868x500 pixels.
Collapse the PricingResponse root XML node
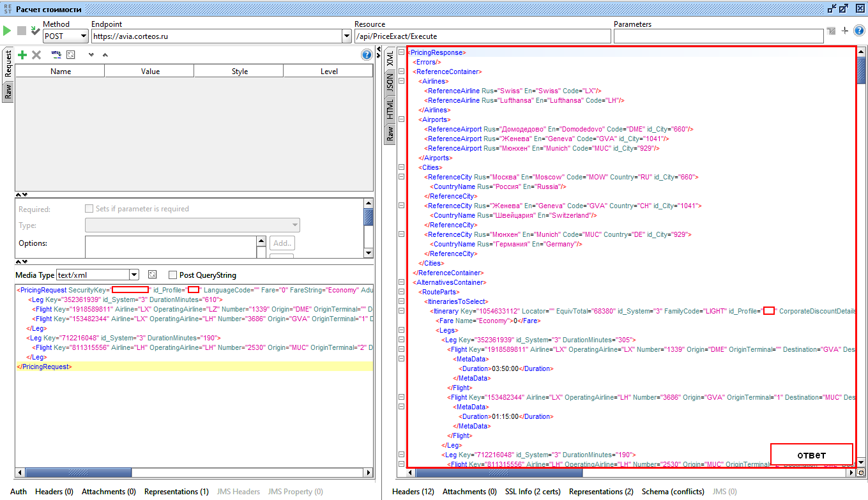click(401, 52)
